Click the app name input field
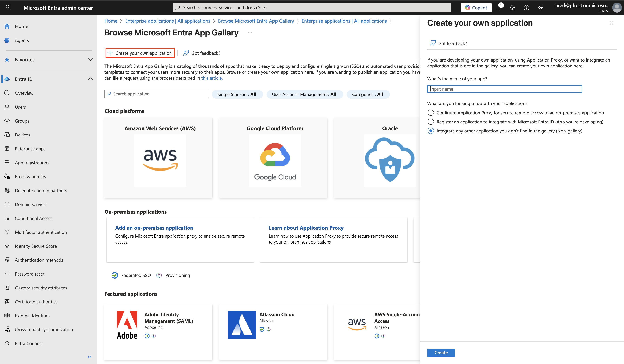Image resolution: width=624 pixels, height=364 pixels. (504, 89)
